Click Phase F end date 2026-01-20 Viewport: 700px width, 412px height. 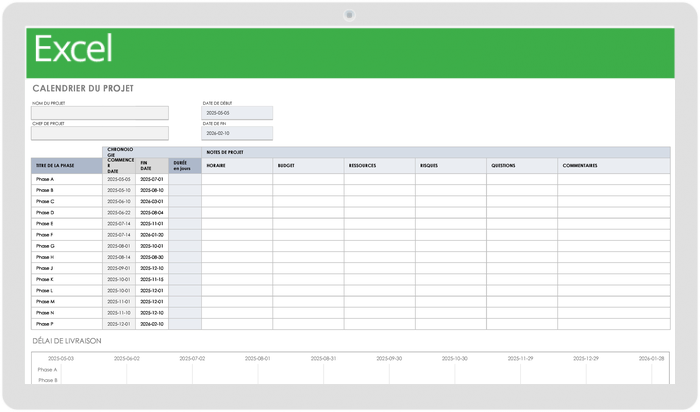[x=152, y=235]
